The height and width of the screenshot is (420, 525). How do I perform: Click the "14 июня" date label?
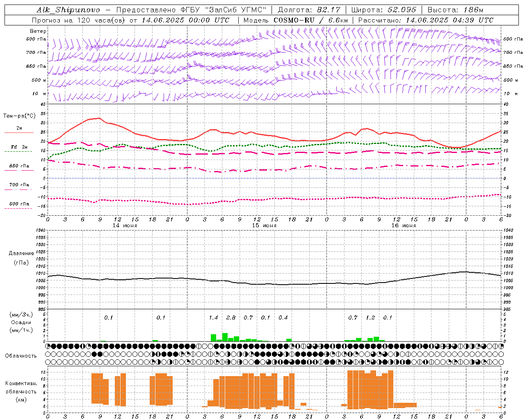tap(125, 226)
